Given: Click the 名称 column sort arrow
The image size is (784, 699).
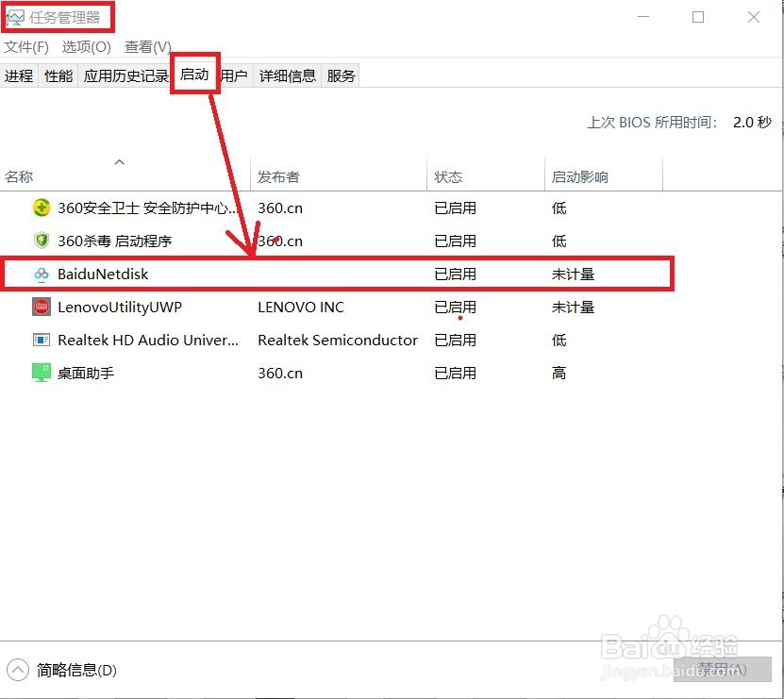Looking at the screenshot, I should pos(120,161).
